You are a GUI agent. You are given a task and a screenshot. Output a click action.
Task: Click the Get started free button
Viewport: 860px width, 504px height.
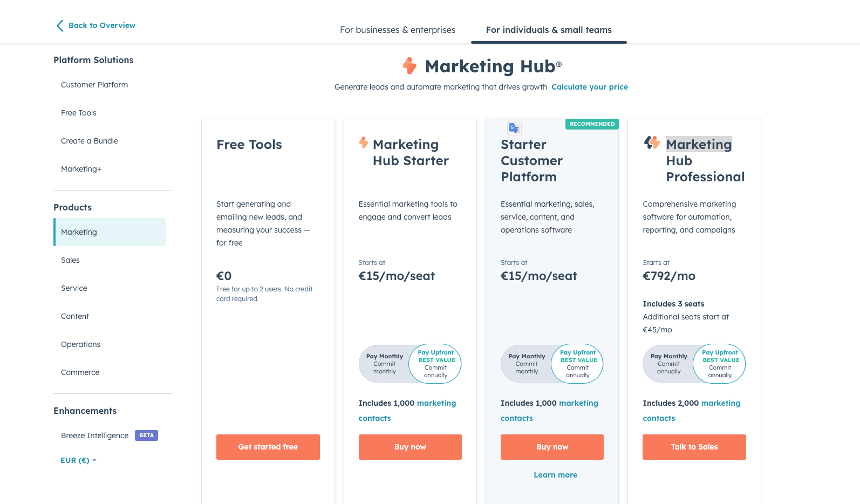click(268, 447)
